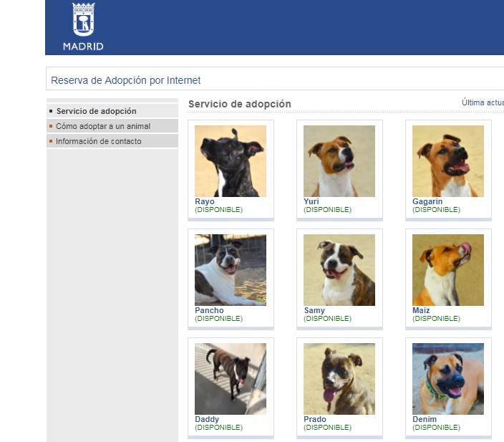Click the DISPONIBLE status under Daddy
This screenshot has width=504, height=442.
coord(218,428)
